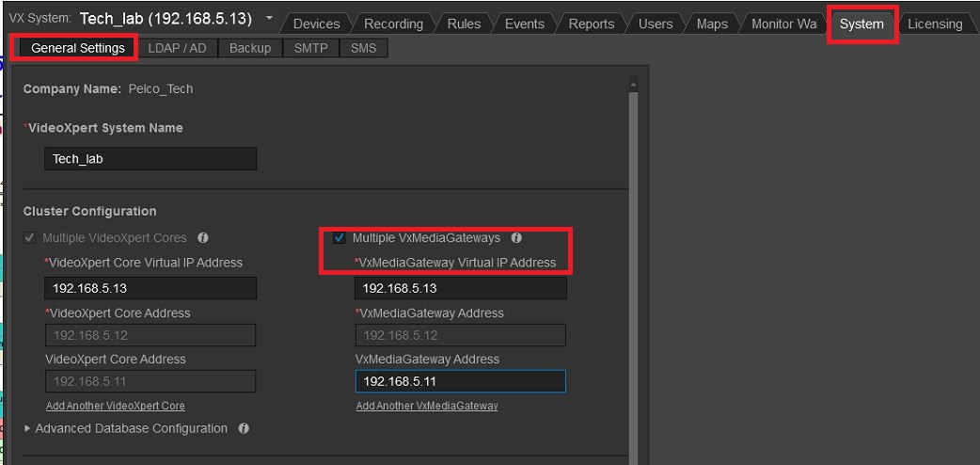Open the SMS sub-tab

363,48
